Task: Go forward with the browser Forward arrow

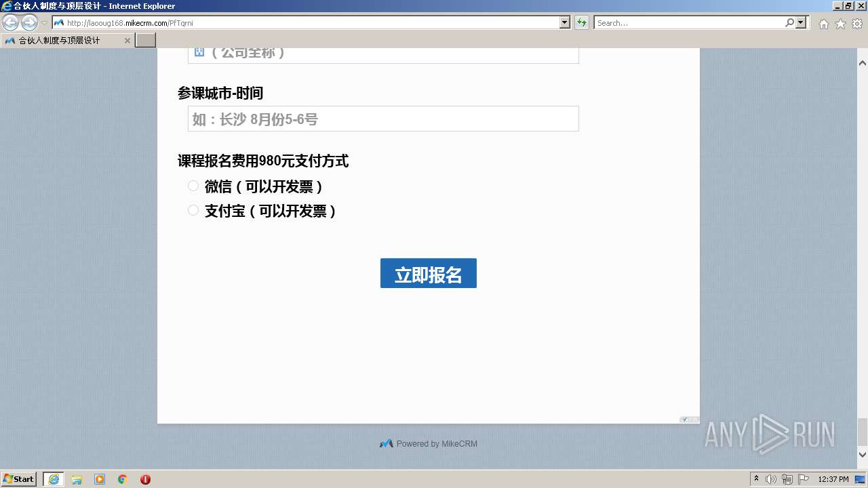Action: click(29, 23)
